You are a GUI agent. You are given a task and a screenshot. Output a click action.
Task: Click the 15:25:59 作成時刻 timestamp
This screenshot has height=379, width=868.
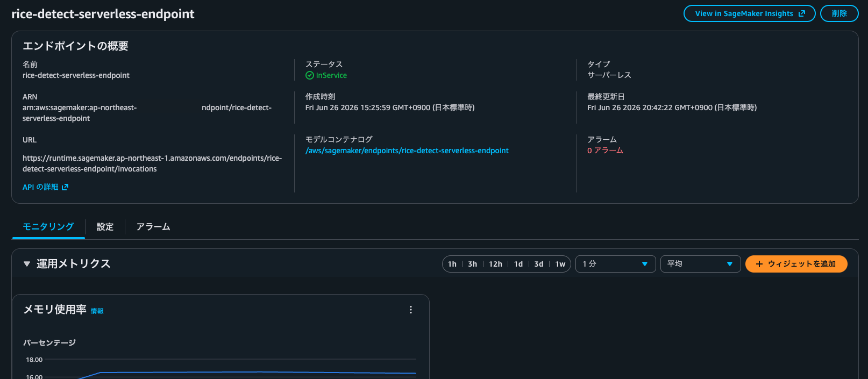pos(390,108)
